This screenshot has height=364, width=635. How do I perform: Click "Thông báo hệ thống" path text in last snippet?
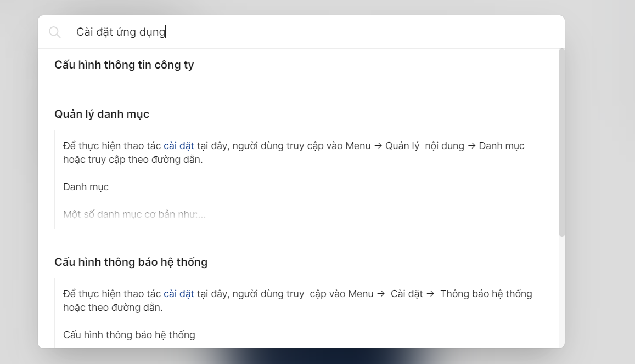pos(486,294)
